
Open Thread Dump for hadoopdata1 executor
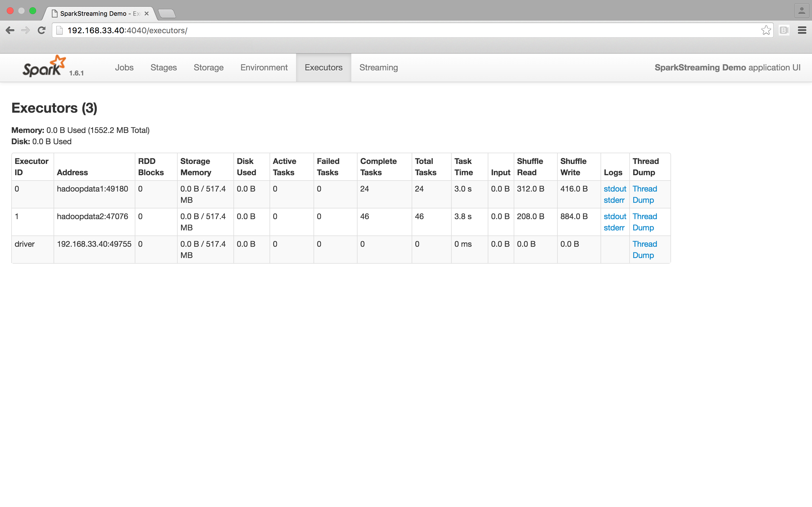(644, 194)
